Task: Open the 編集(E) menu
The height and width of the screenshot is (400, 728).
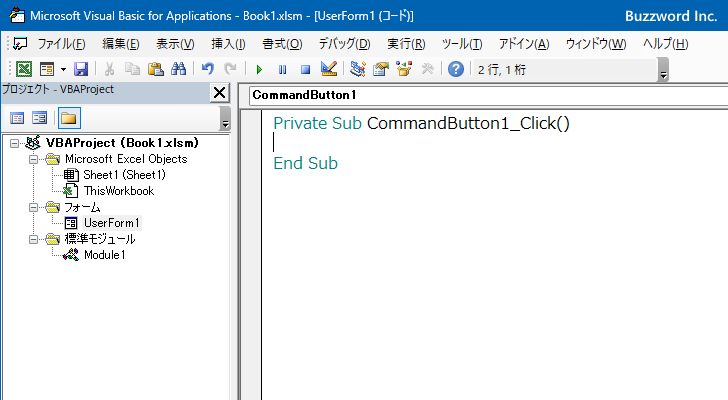Action: coord(121,44)
